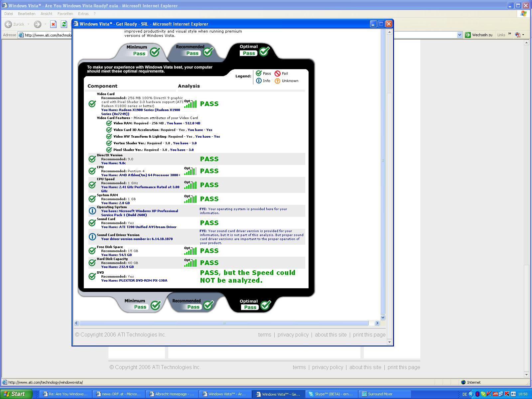Click 'print this page' in the background page
The height and width of the screenshot is (399, 532).
404,367
